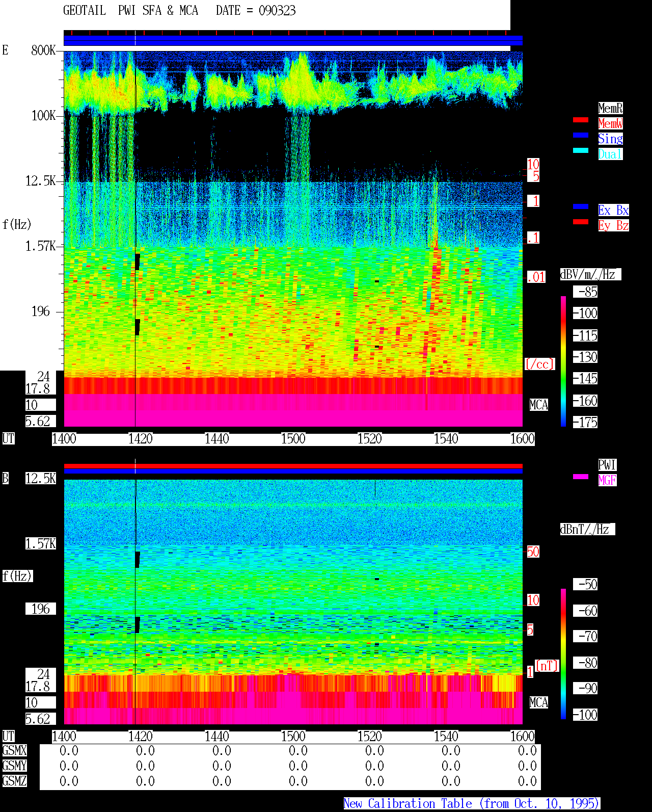The width and height of the screenshot is (652, 812).
Task: Click the E panel's 1420 UT tick
Action: 140,438
